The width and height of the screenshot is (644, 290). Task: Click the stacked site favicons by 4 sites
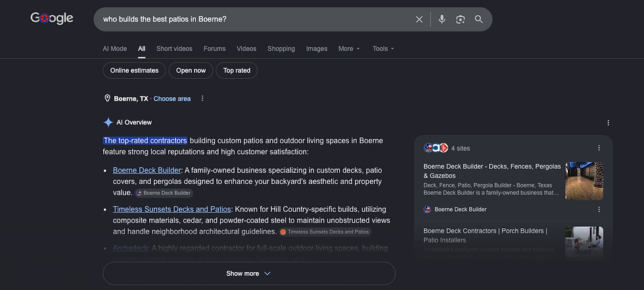tap(436, 148)
